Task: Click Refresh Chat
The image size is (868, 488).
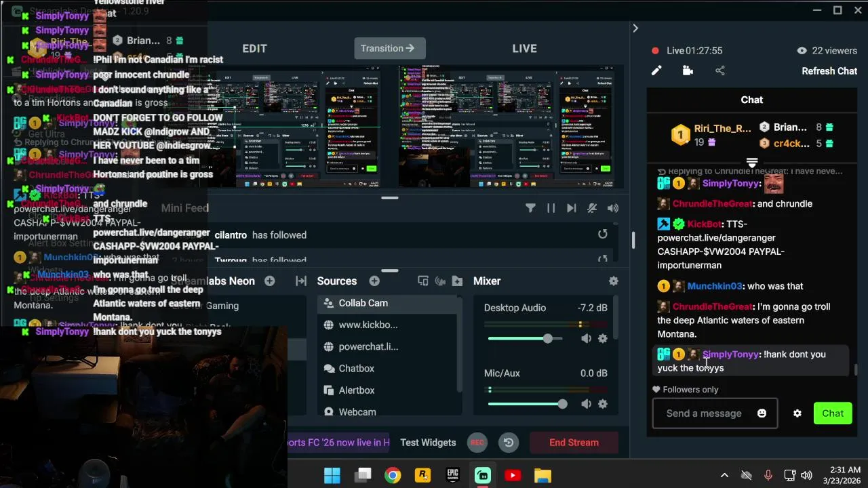Action: [x=829, y=70]
